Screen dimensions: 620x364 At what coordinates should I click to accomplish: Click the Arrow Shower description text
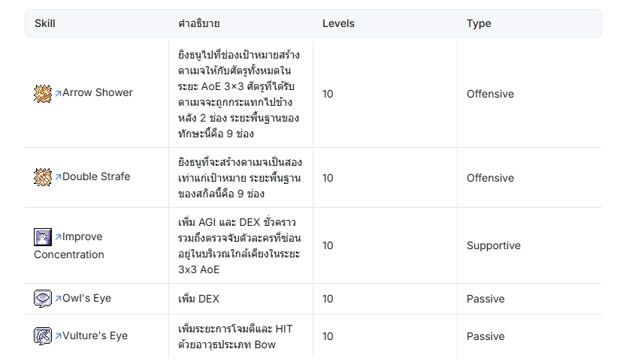pos(239,94)
